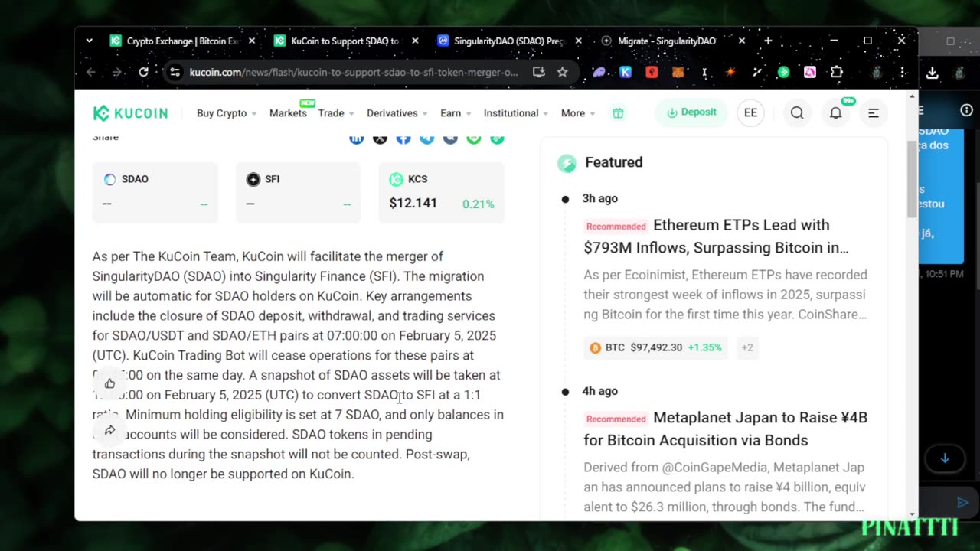Viewport: 980px width, 551px height.
Task: Expand the Trade dropdown
Action: (336, 113)
